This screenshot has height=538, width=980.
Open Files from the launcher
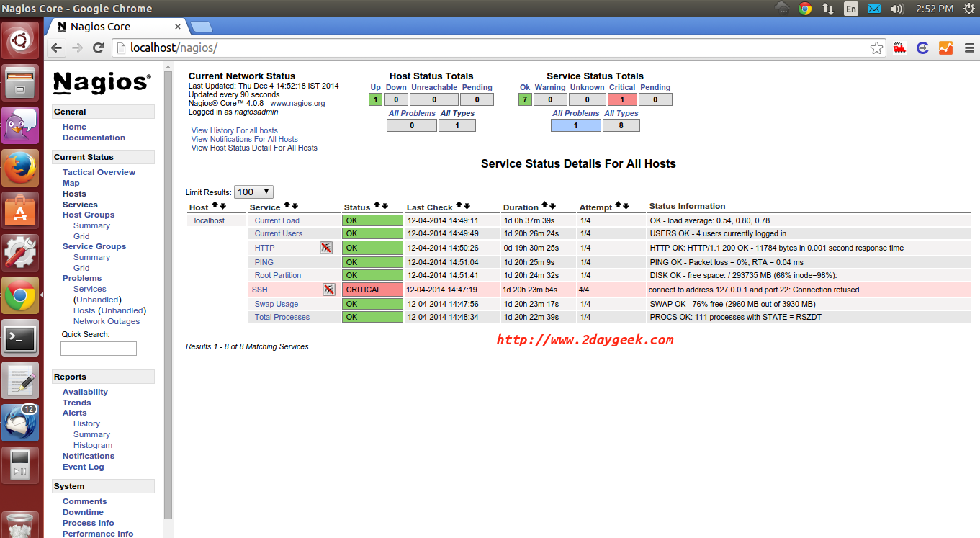pos(20,83)
